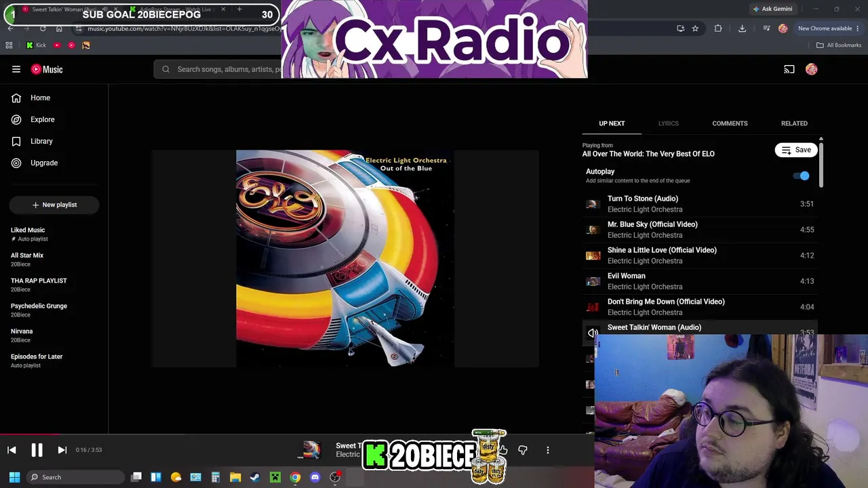Click the browser address bar URL
Image resolution: width=868 pixels, height=488 pixels.
(x=183, y=28)
